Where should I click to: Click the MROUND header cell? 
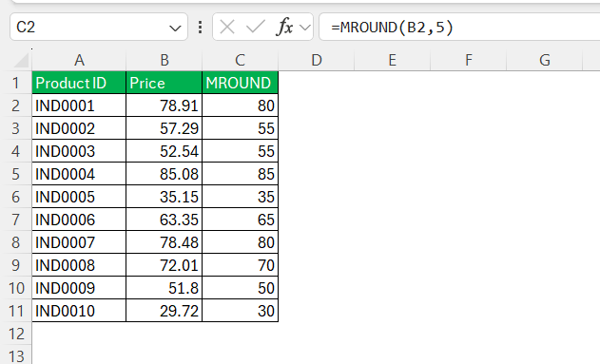point(240,83)
